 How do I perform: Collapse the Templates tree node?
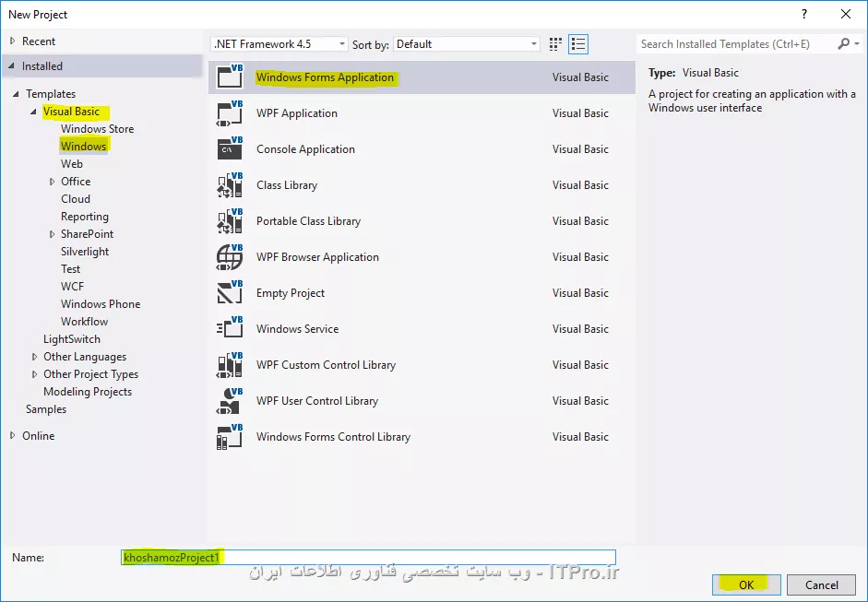click(16, 94)
